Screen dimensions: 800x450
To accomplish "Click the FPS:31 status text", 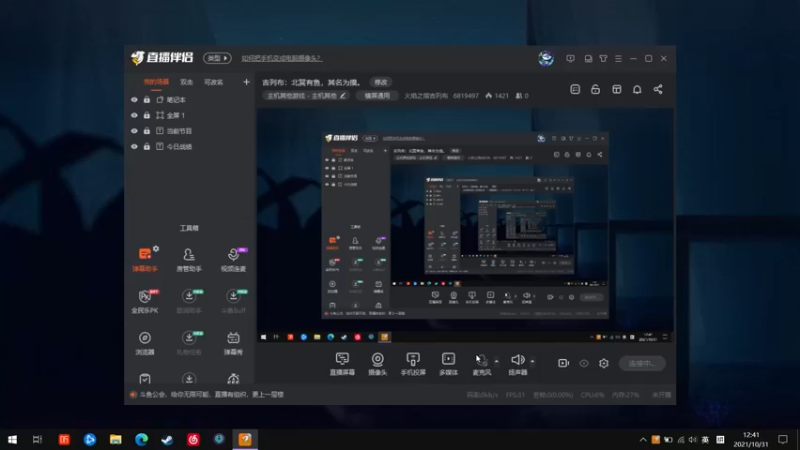I will point(515,395).
